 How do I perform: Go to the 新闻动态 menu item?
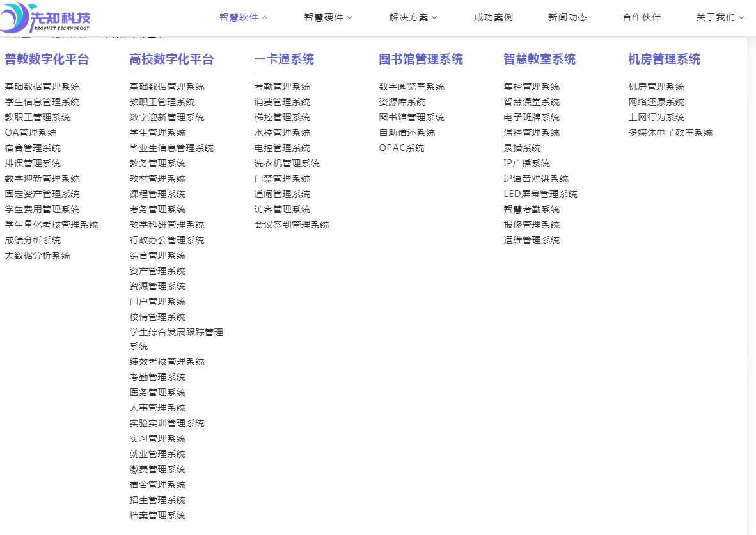click(567, 17)
